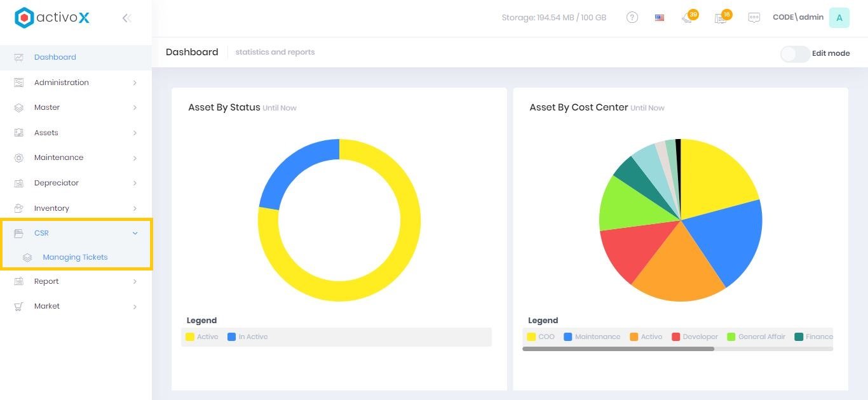
Task: Open the Dashboard menu item
Action: (55, 57)
